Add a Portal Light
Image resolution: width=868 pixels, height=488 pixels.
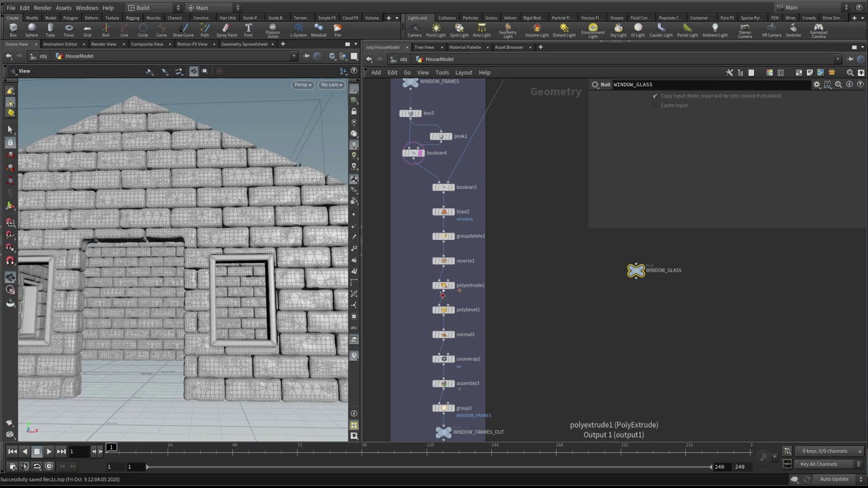point(687,30)
